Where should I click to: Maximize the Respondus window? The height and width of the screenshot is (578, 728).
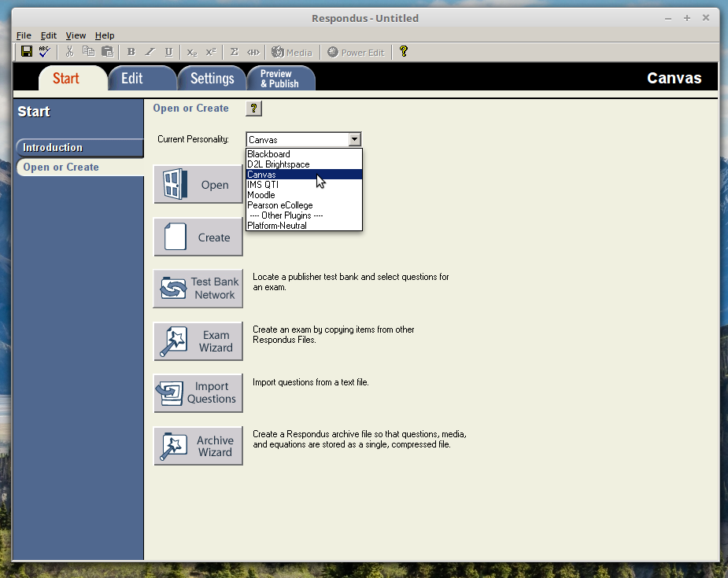[687, 18]
